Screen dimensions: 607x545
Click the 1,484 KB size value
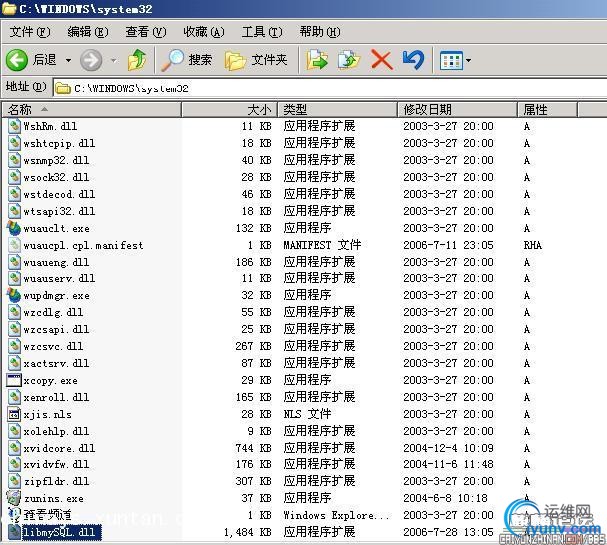point(248,532)
